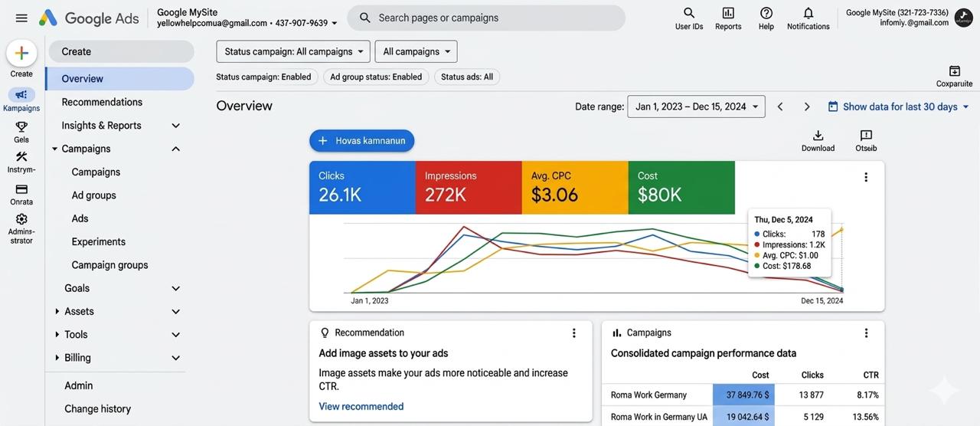
Task: Select the Admins-strator gear icon
Action: coord(21,219)
